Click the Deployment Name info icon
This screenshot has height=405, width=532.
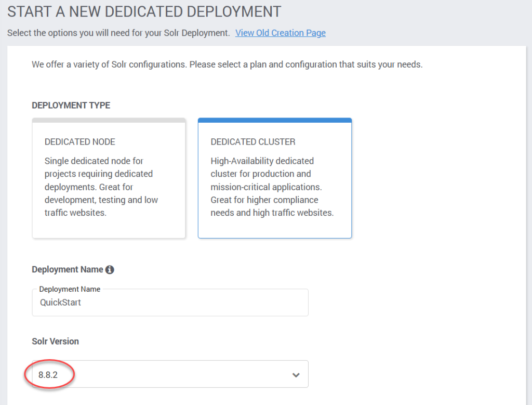[x=110, y=270]
